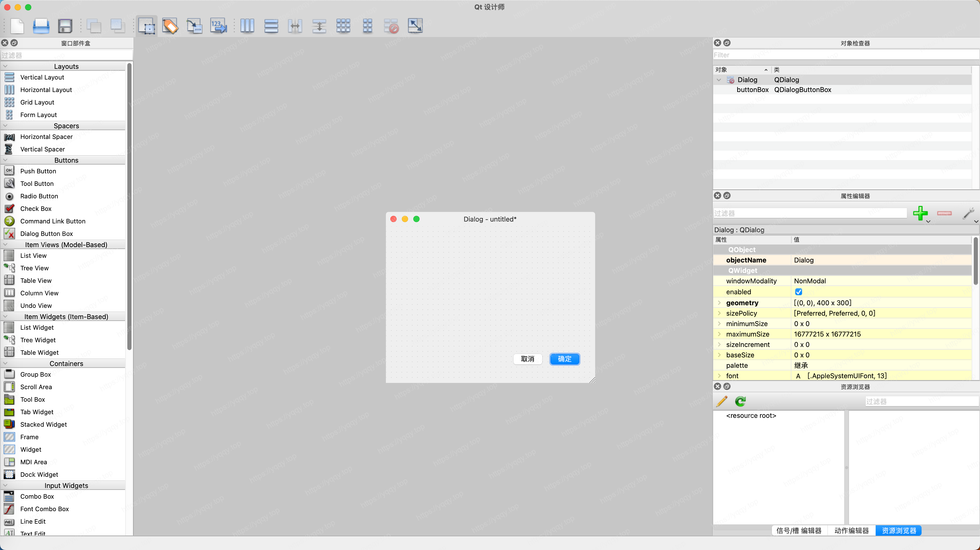Switch to Edit Tab Order mode
This screenshot has width=980, height=550.
[218, 26]
